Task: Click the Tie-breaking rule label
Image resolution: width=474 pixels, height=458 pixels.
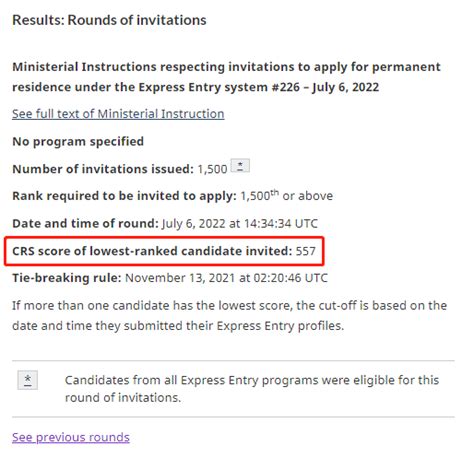Action: click(67, 278)
